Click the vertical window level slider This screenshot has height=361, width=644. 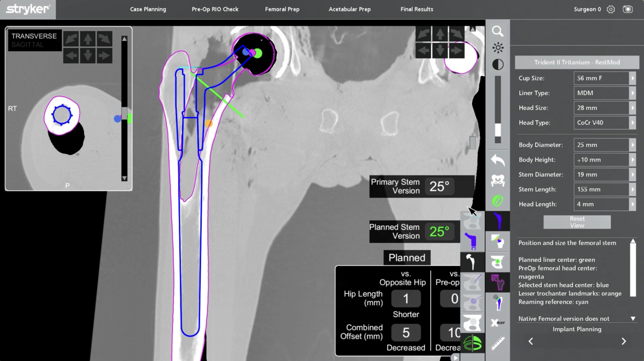(x=498, y=107)
